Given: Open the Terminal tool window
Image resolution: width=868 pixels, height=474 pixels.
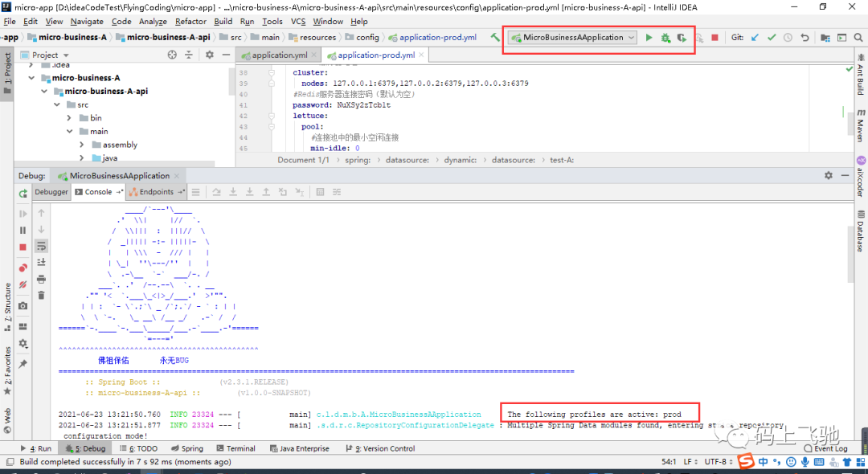Looking at the screenshot, I should [x=235, y=448].
